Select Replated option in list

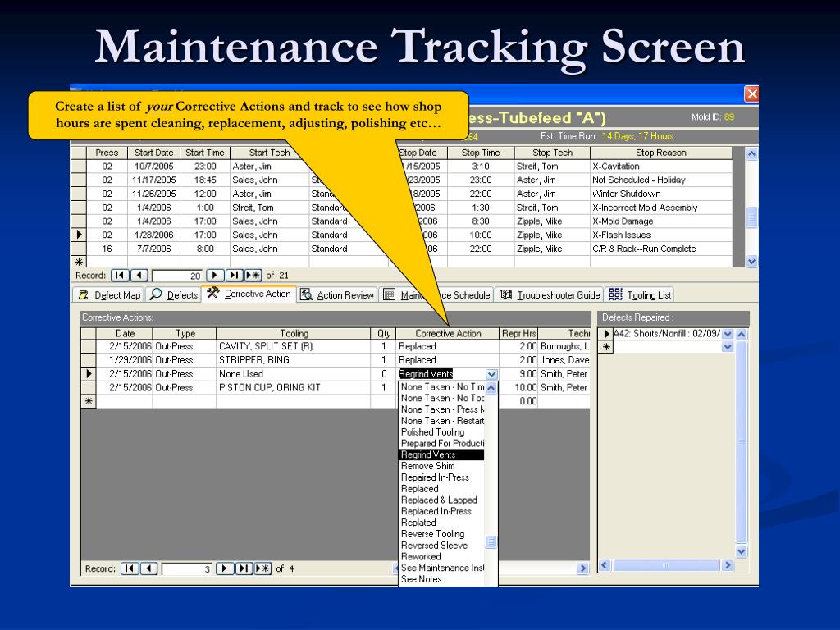(441, 523)
